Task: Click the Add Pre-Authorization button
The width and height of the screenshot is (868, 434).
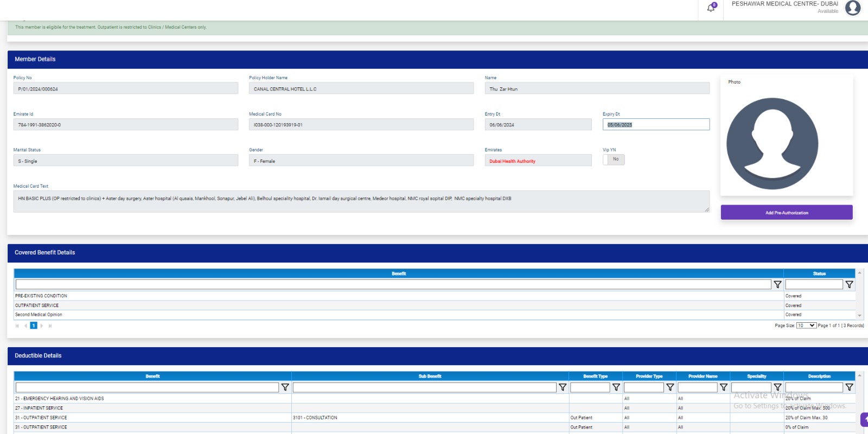Action: 787,213
